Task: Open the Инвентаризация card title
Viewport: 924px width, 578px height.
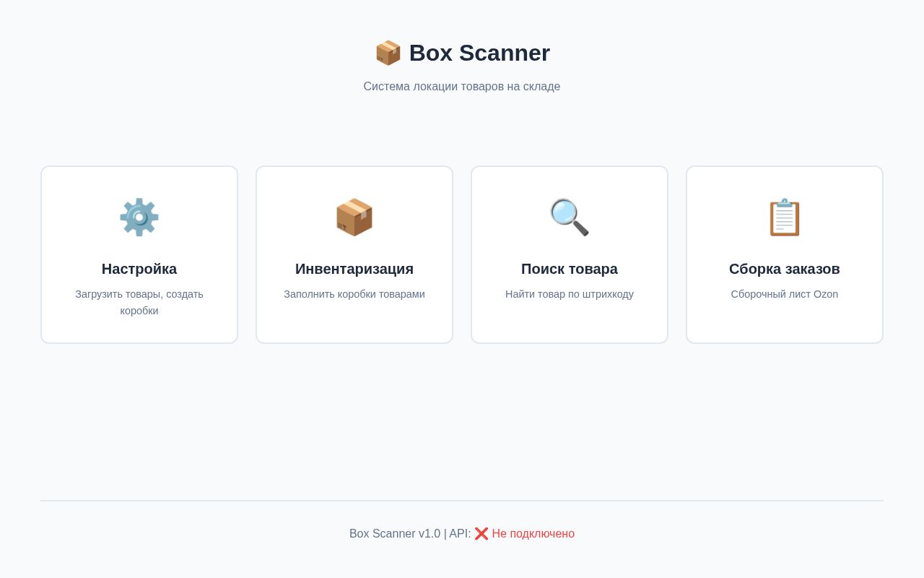Action: point(354,269)
